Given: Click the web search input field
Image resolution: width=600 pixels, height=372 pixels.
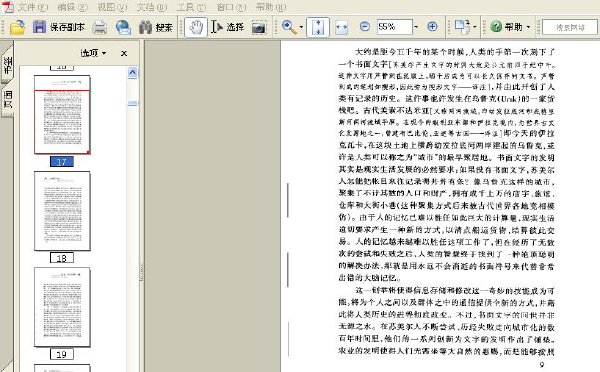Looking at the screenshot, I should (x=569, y=28).
